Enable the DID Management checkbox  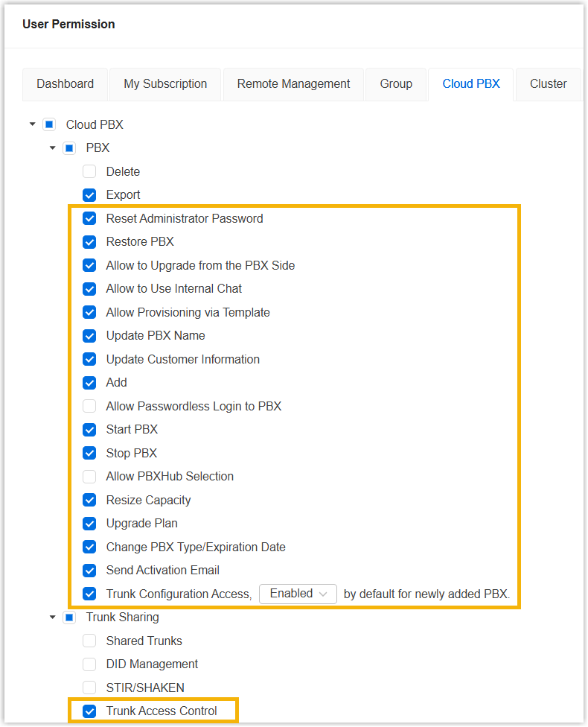pos(89,664)
